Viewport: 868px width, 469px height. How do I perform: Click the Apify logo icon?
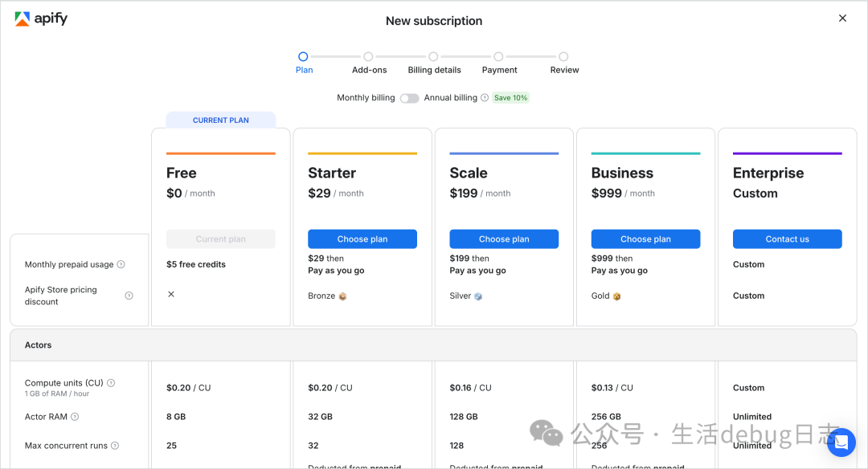tap(23, 18)
